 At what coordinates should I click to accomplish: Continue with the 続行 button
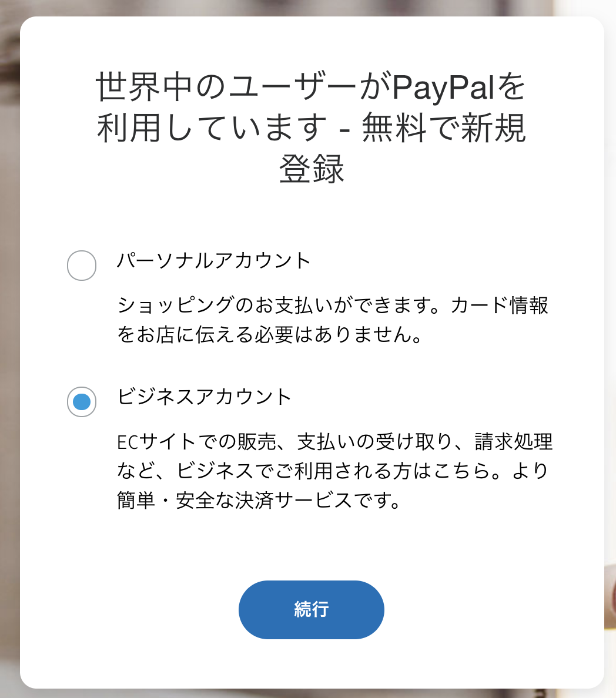point(312,609)
